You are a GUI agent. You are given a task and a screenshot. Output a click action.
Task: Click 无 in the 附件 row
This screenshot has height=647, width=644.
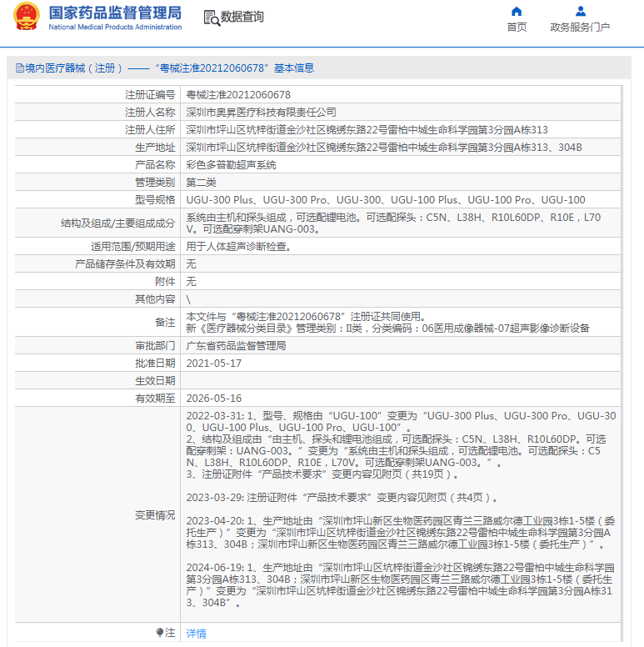[191, 282]
